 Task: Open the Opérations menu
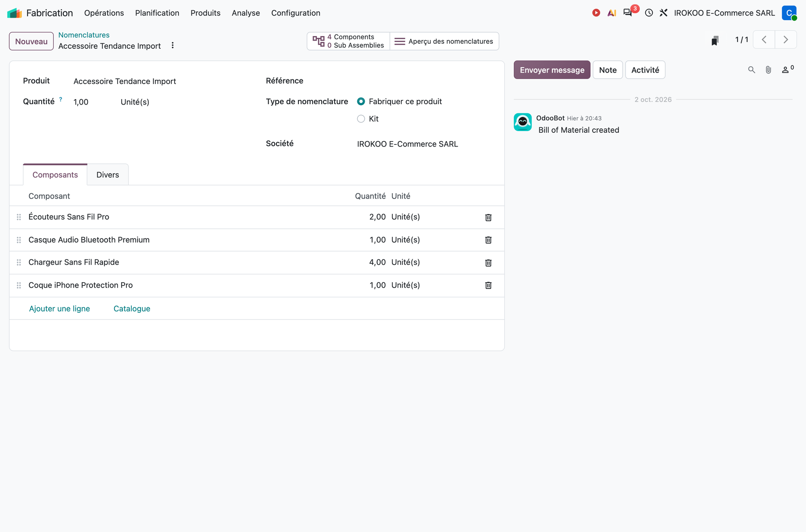[104, 13]
